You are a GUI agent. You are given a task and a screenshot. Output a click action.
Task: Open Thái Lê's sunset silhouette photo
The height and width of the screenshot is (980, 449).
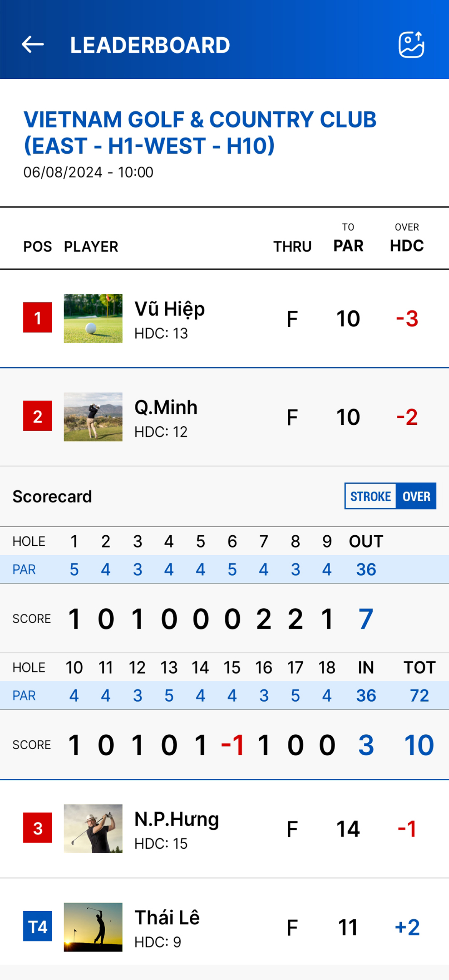tap(93, 927)
